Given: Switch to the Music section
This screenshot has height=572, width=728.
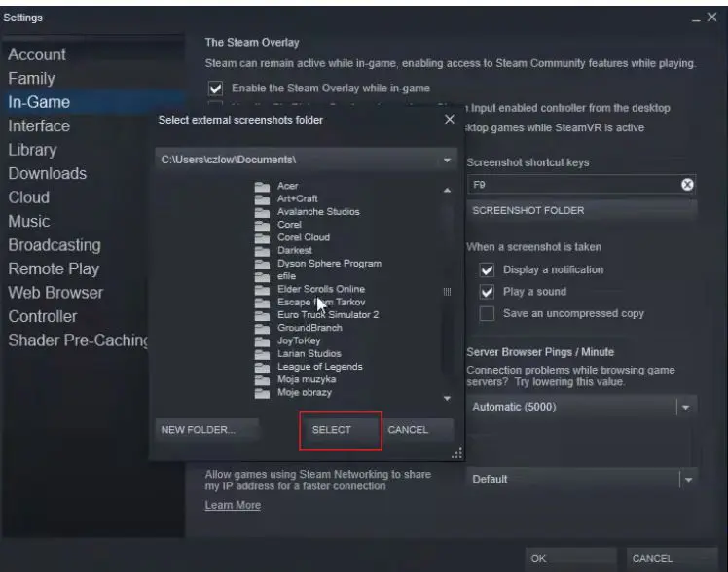Looking at the screenshot, I should 29,221.
